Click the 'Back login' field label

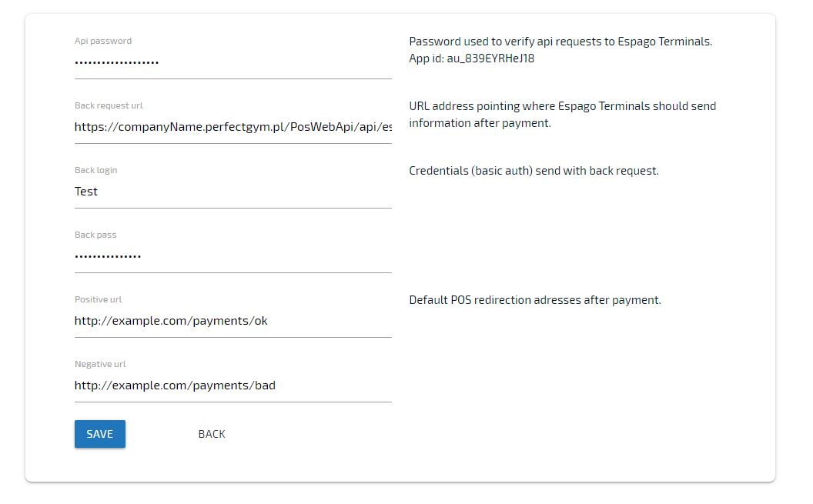click(96, 170)
